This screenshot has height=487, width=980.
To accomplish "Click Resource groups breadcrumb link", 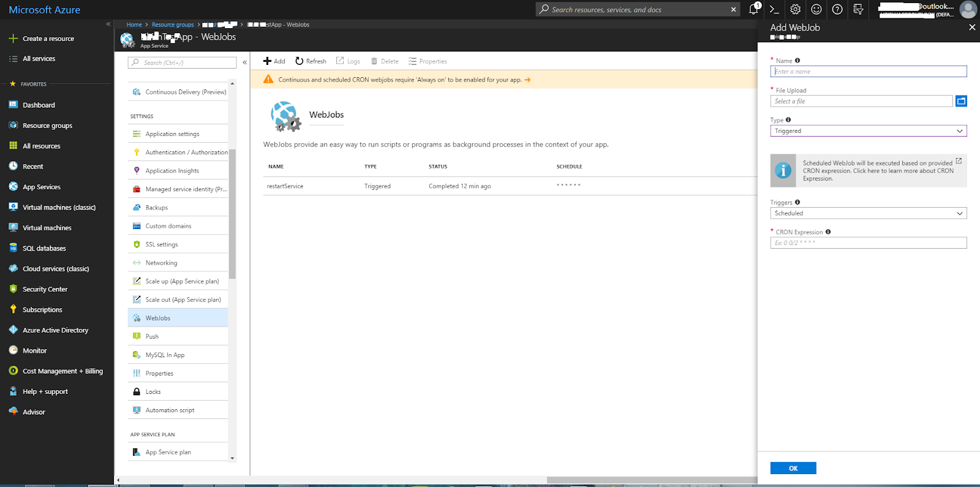I will 173,25.
